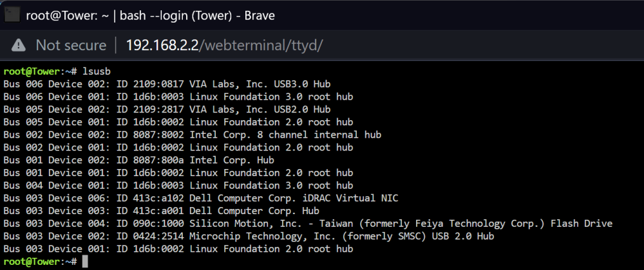Click the Not secure warning triangle icon

point(19,45)
